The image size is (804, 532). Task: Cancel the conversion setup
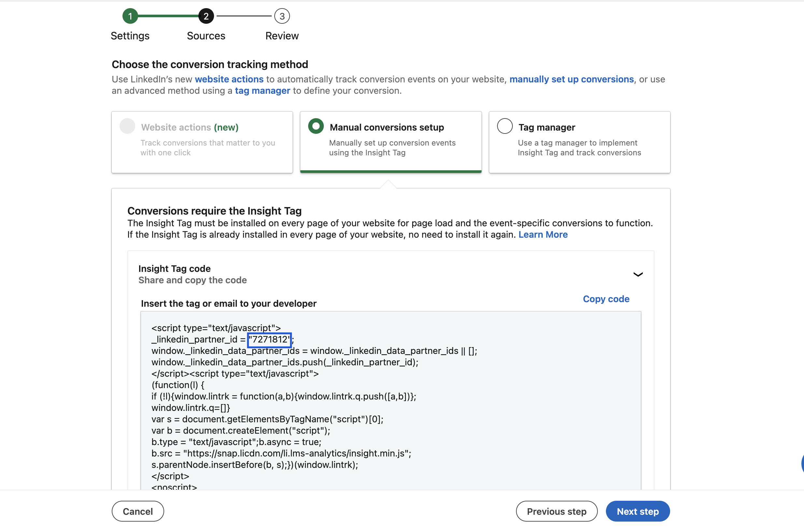coord(138,511)
